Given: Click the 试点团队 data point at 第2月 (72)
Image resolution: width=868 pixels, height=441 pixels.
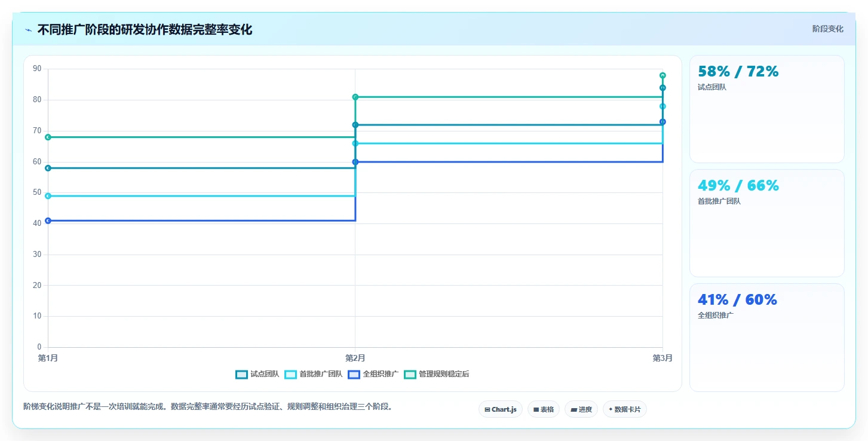Looking at the screenshot, I should tap(355, 125).
